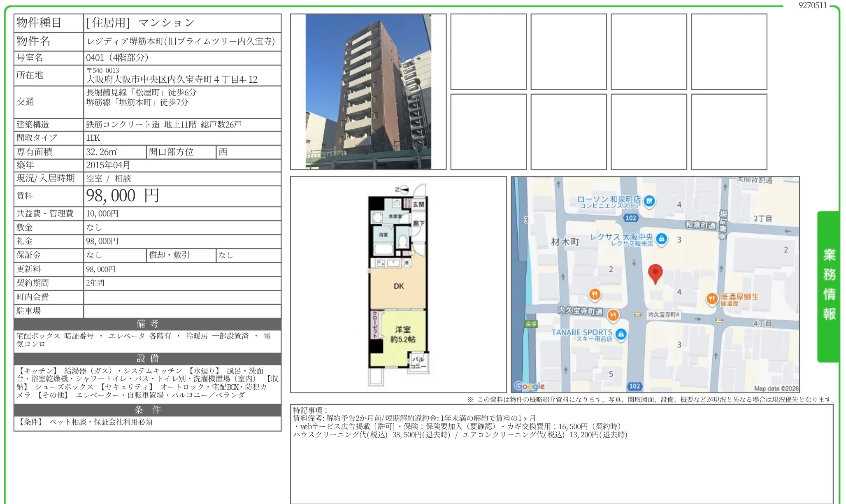Image resolution: width=846 pixels, height=504 pixels.
Task: Click the red location pin on map
Action: tap(655, 273)
